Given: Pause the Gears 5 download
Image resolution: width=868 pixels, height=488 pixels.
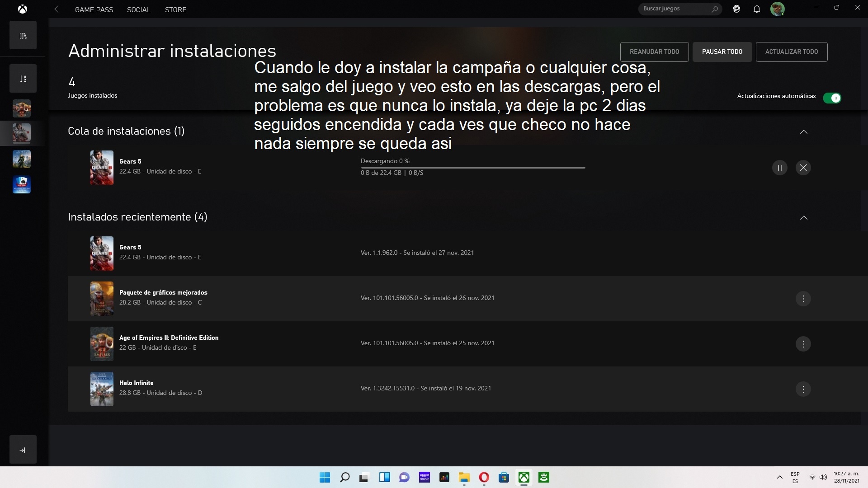Looking at the screenshot, I should coord(779,168).
